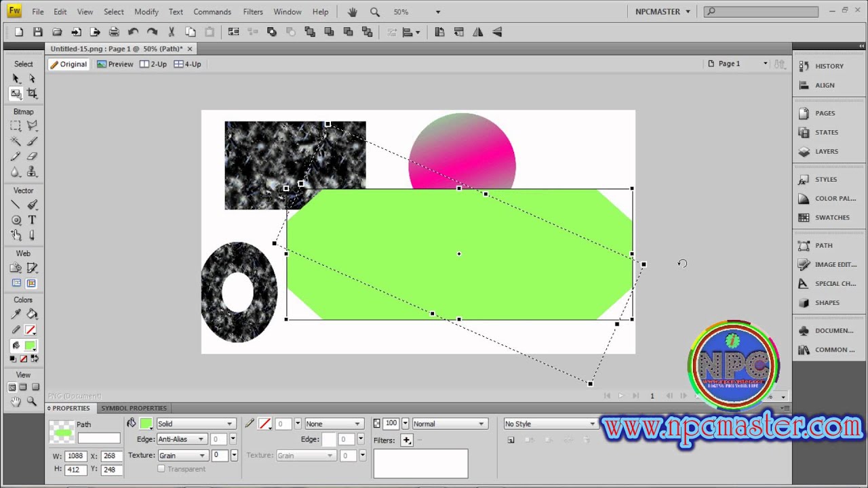
Task: Switch to Full Screen with Menus mode
Action: 23,388
